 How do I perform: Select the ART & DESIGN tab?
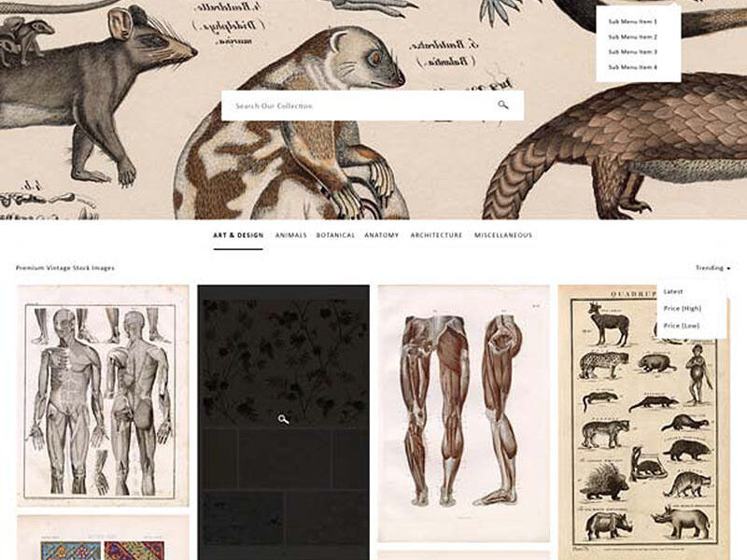pyautogui.click(x=235, y=236)
